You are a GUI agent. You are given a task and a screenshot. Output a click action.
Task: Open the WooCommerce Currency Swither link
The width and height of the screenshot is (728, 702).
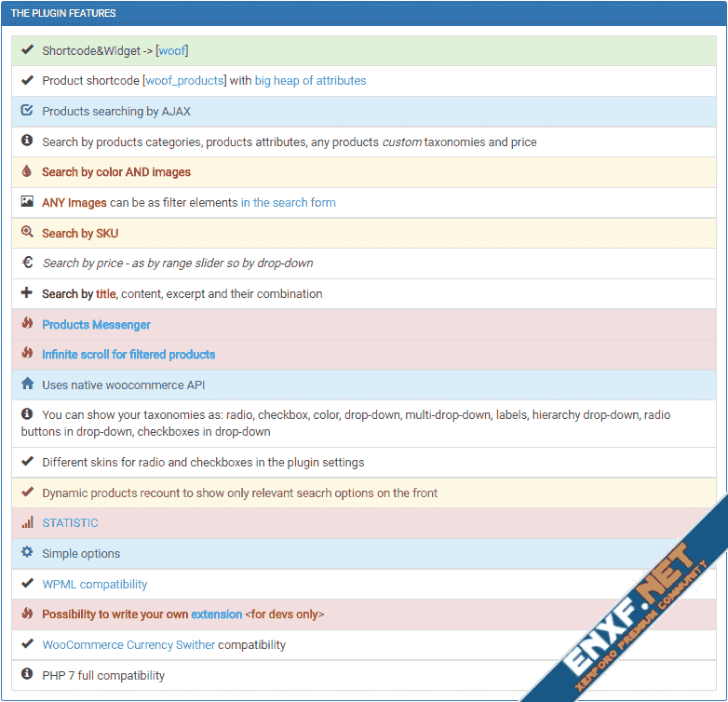[x=128, y=645]
